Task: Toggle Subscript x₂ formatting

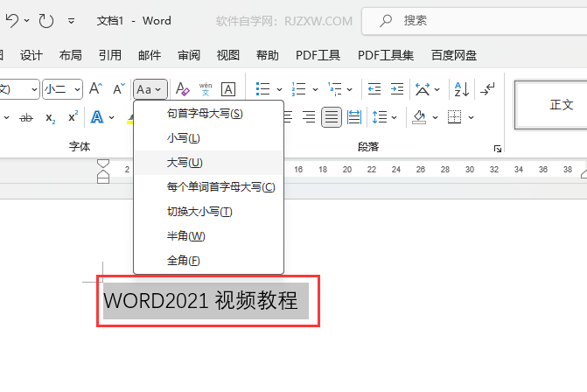Action: pyautogui.click(x=50, y=118)
